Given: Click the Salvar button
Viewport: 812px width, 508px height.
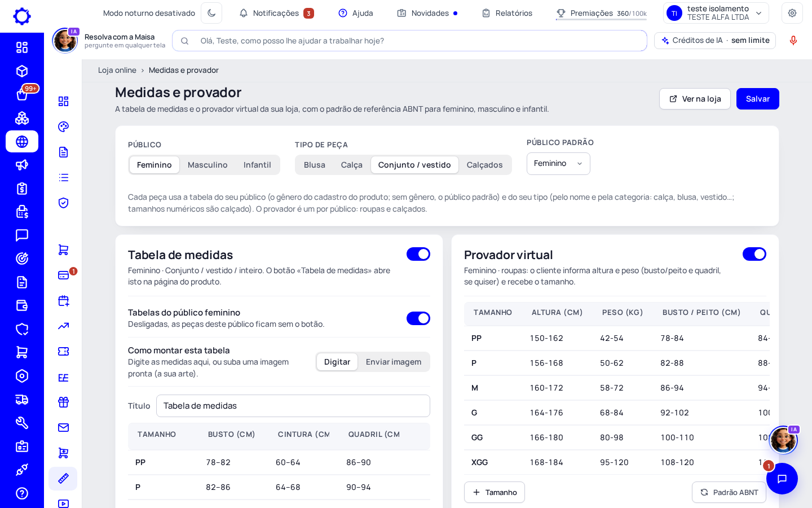Looking at the screenshot, I should (x=758, y=99).
